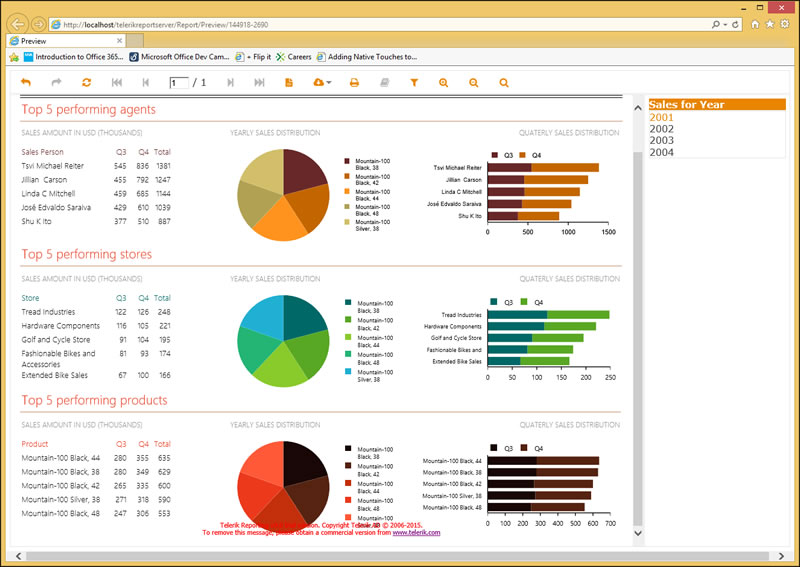Toggle the parameters area with the filter icon
The width and height of the screenshot is (800, 567).
click(x=414, y=82)
